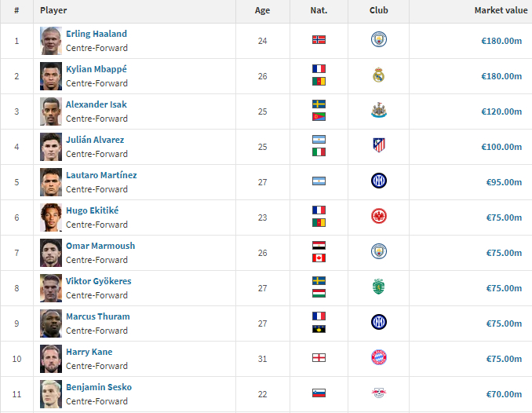This screenshot has width=532, height=413.
Task: Click the Bayern Munich crest beside Harry Kane
Action: (x=379, y=357)
